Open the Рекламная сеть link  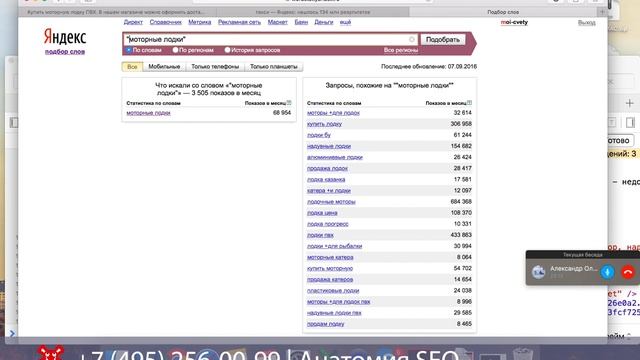click(x=239, y=22)
